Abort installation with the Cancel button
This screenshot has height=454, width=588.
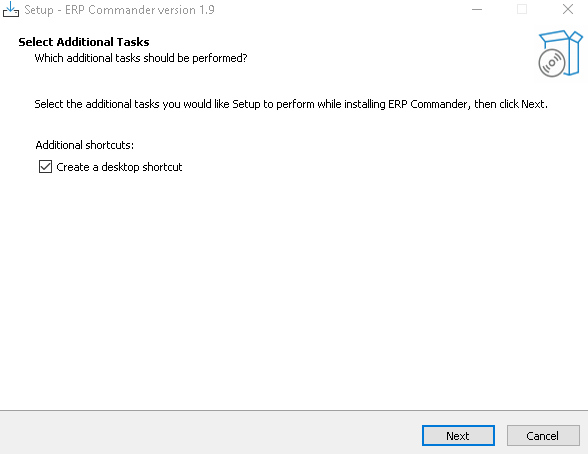(x=543, y=436)
